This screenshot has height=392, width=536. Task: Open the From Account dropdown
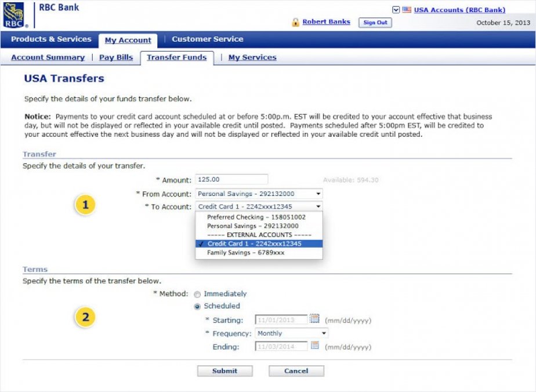(259, 194)
